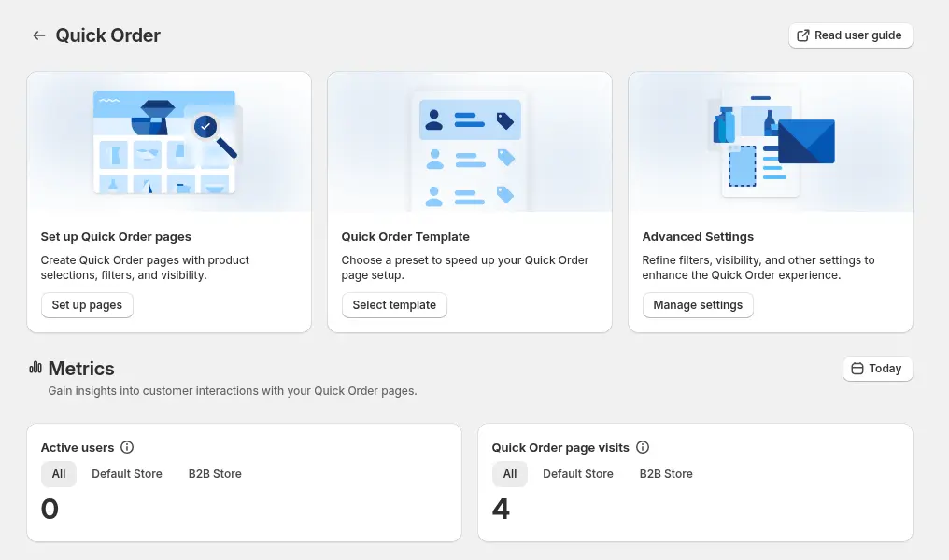Viewport: 949px width, 560px height.
Task: Click Select template button
Action: [394, 305]
